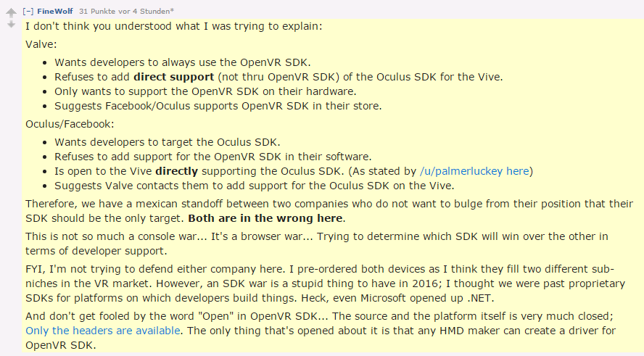
Task: Follow the "here" link after palmerluckey
Action: click(518, 171)
